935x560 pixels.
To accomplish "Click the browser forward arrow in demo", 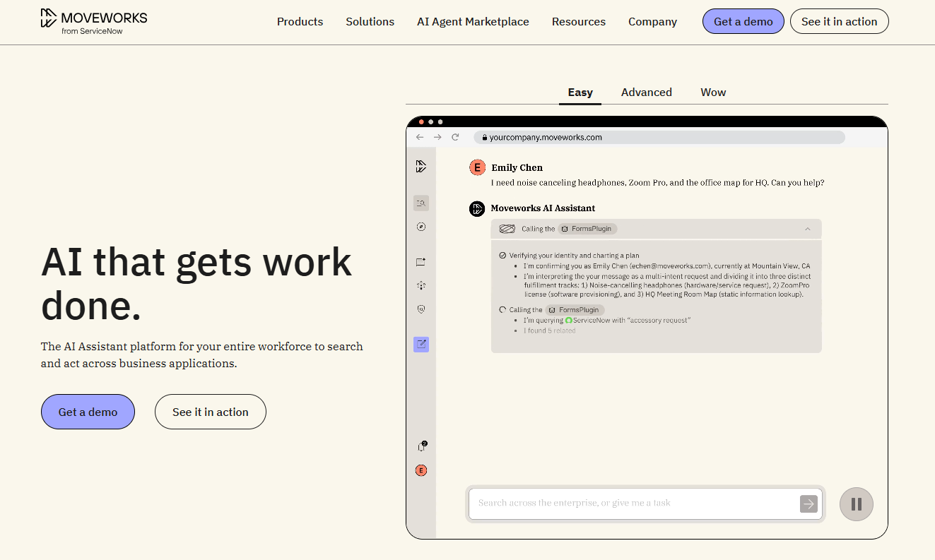I will point(437,137).
